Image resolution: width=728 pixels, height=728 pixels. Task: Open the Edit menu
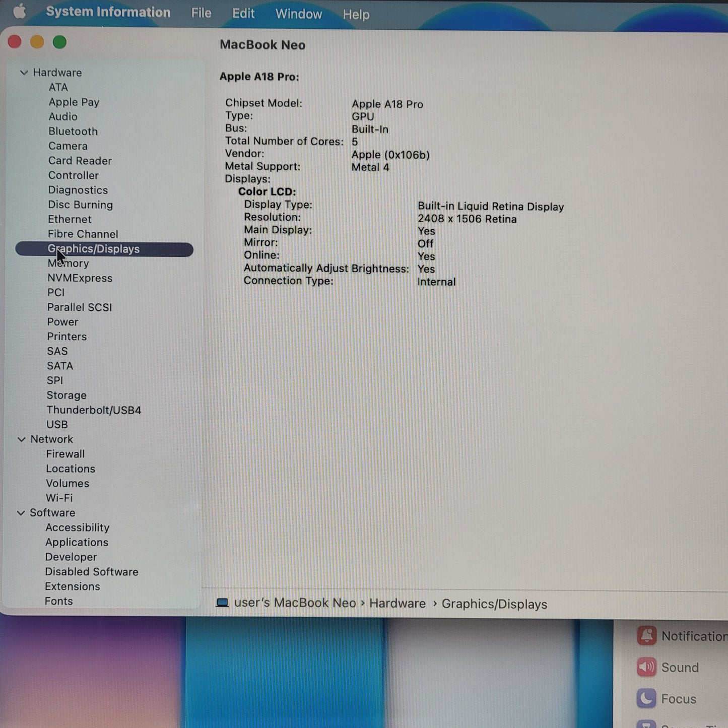[x=243, y=14]
